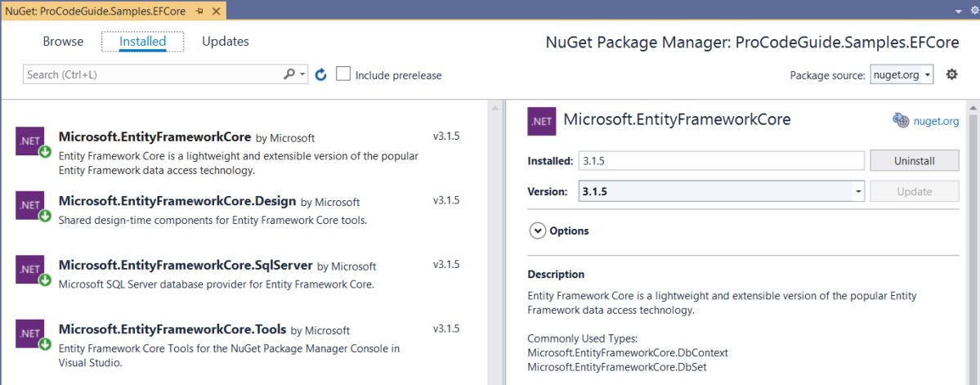
Task: Click the details pane vertical scrollbar
Action: point(973,245)
